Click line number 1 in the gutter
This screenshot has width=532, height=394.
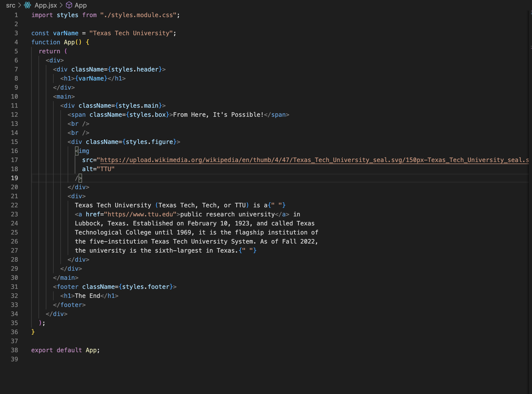[x=16, y=15]
